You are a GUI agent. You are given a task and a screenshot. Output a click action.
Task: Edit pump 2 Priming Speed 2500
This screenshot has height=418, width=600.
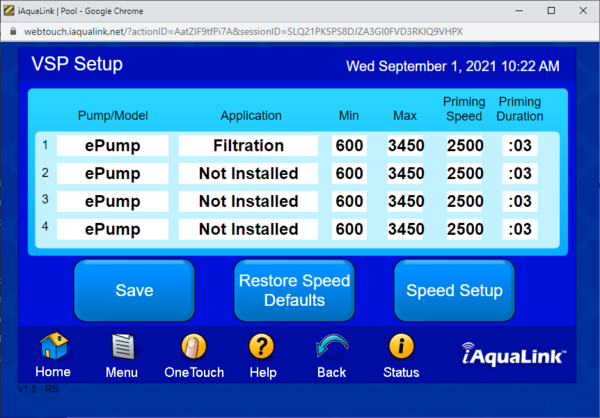[x=465, y=173]
